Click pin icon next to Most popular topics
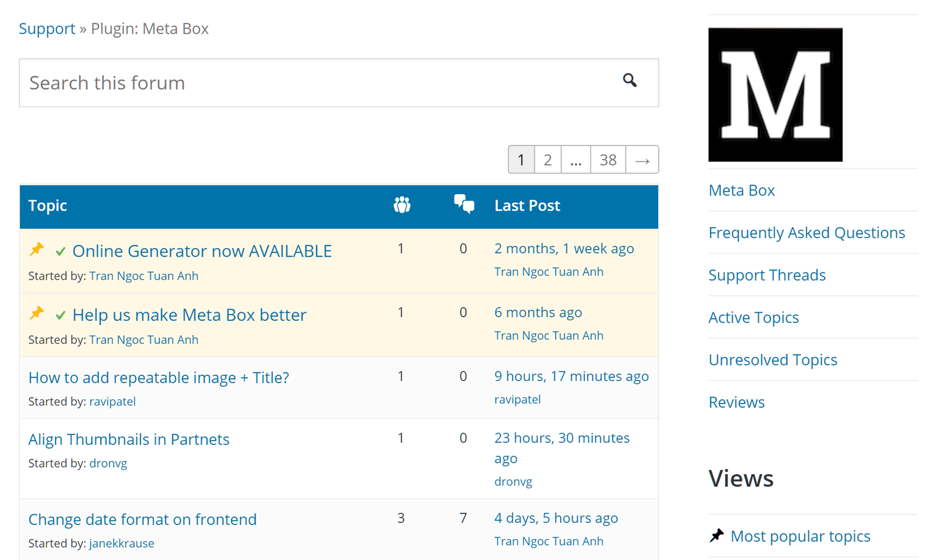Screen dimensions: 936x560 tap(717, 535)
